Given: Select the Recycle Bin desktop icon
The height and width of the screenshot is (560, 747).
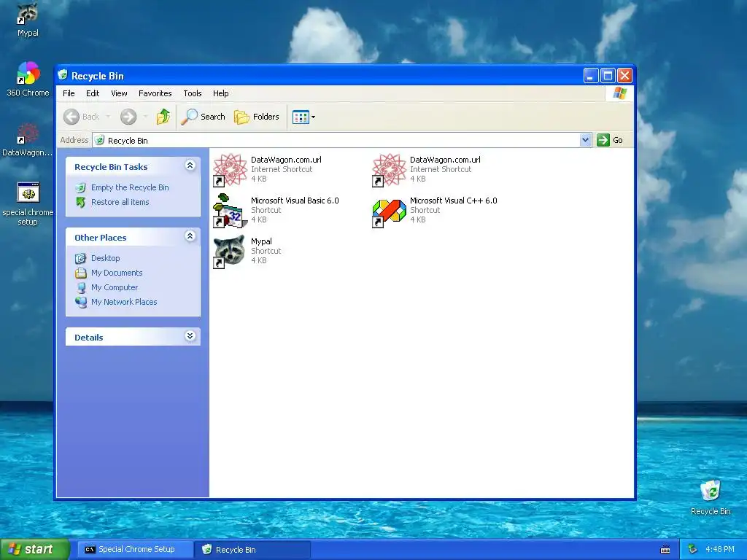Looking at the screenshot, I should click(x=711, y=491).
